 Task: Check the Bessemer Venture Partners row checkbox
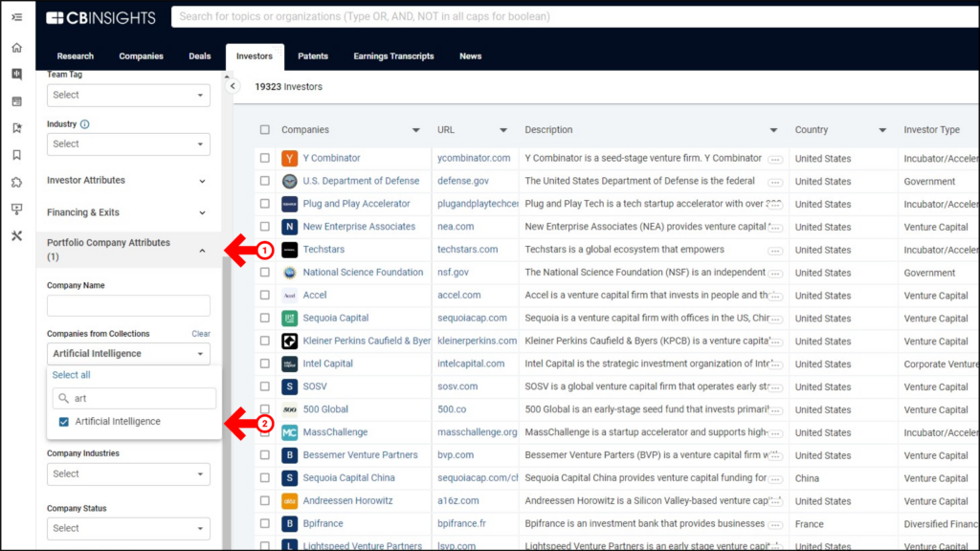click(265, 454)
